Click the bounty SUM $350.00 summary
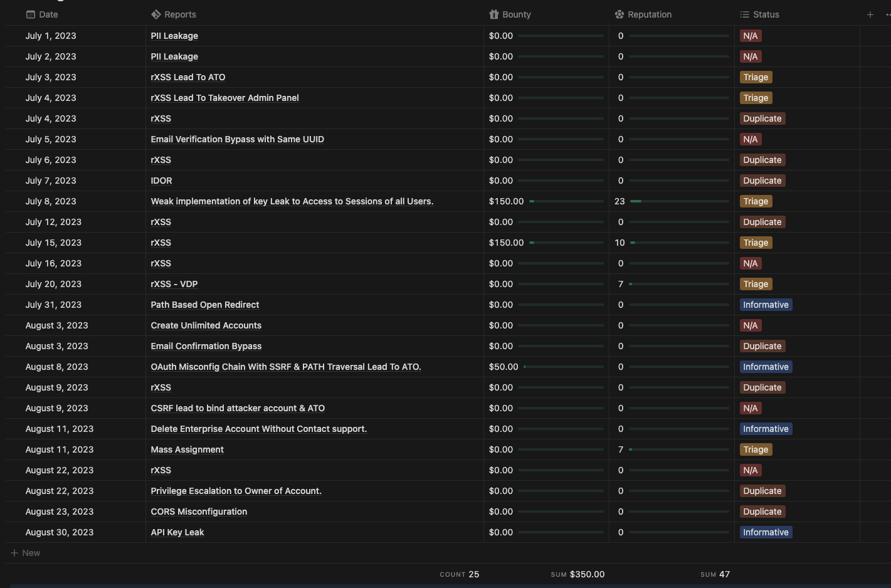Viewport: 891px width, 588px height. (x=577, y=574)
